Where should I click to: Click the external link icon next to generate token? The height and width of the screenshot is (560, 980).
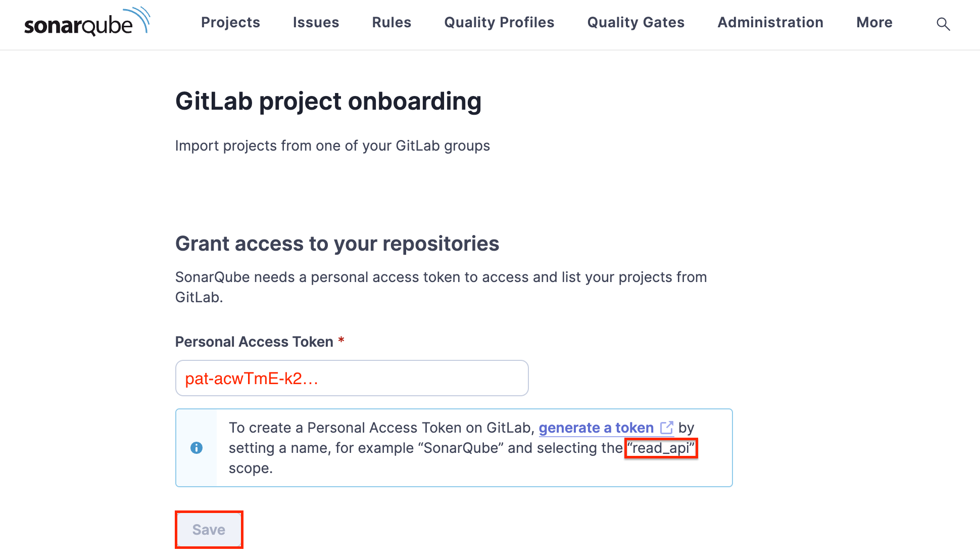click(x=668, y=428)
